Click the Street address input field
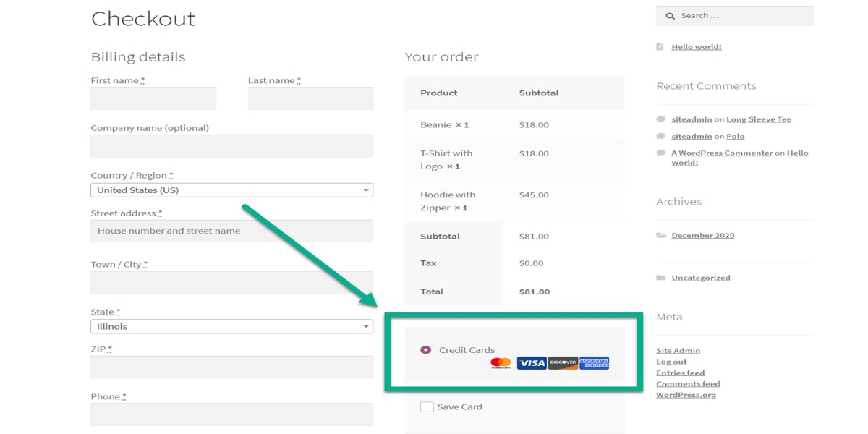Image resolution: width=868 pixels, height=434 pixels. tap(231, 231)
